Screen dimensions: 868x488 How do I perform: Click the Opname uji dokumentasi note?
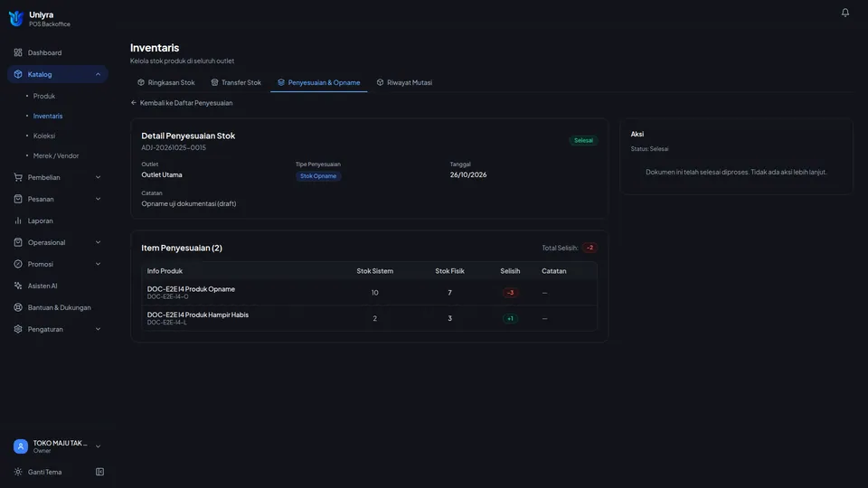click(189, 203)
